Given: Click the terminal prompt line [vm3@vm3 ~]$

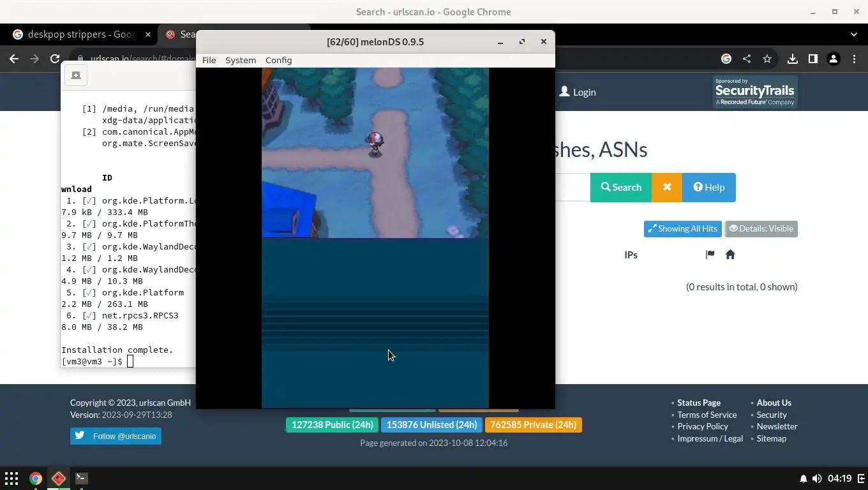Looking at the screenshot, I should 92,361.
